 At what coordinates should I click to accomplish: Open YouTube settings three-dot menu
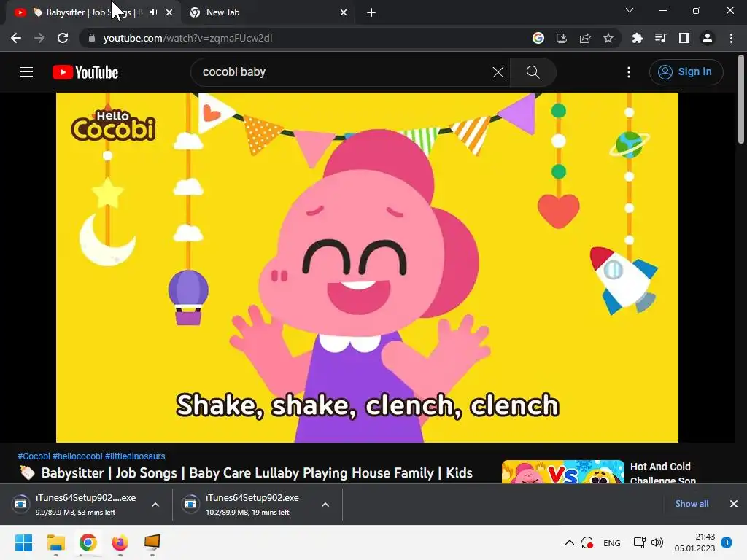[629, 72]
